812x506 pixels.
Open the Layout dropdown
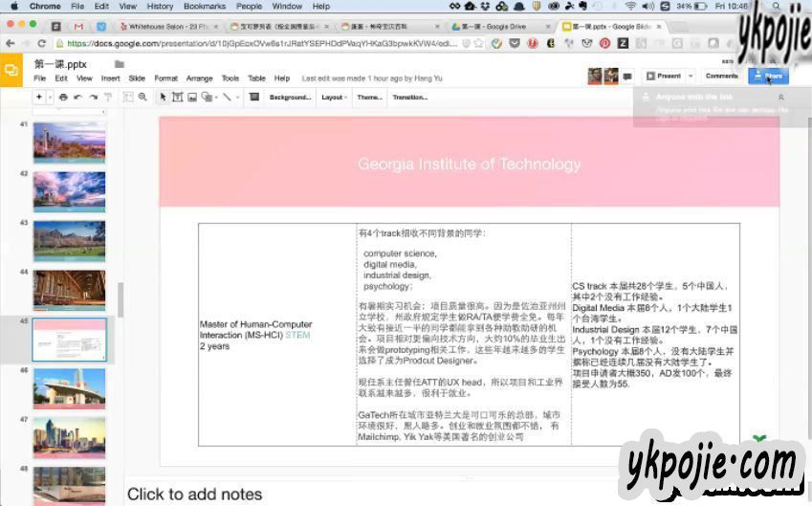click(333, 97)
